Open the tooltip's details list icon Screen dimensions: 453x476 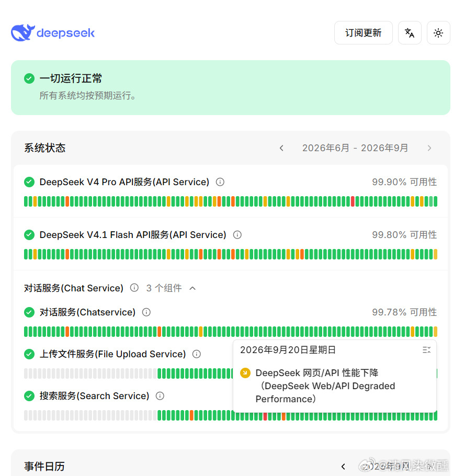tap(426, 350)
